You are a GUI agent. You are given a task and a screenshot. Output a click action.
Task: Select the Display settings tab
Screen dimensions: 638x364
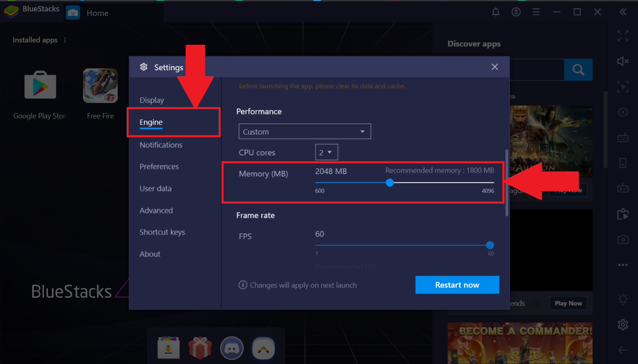[152, 100]
